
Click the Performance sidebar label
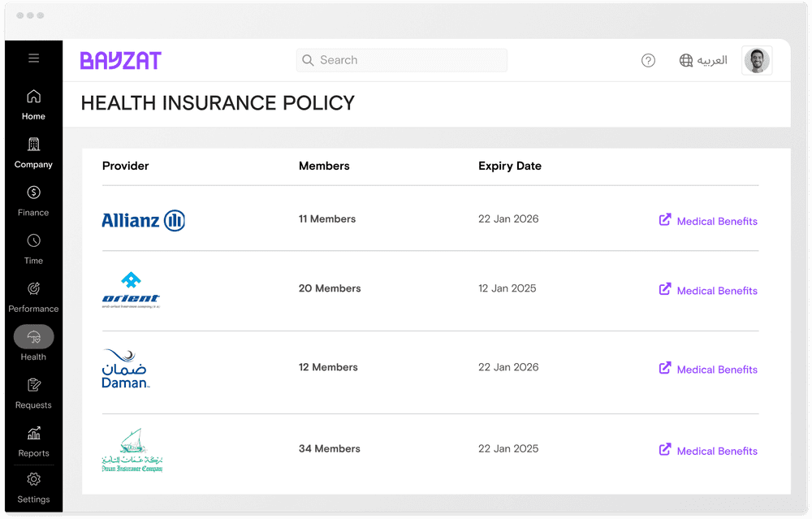33,309
